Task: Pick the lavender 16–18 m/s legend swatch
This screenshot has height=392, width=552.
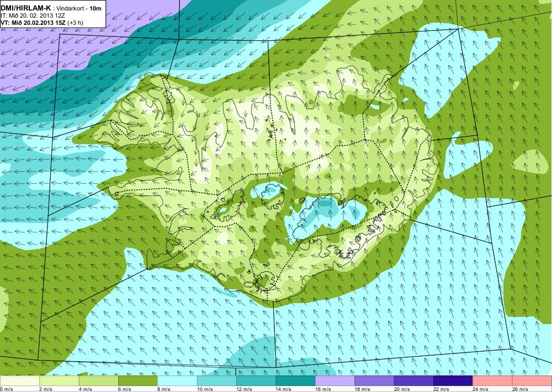Action: [335, 381]
